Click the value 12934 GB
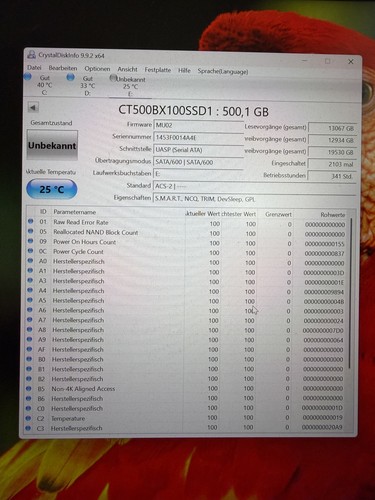 coord(332,140)
